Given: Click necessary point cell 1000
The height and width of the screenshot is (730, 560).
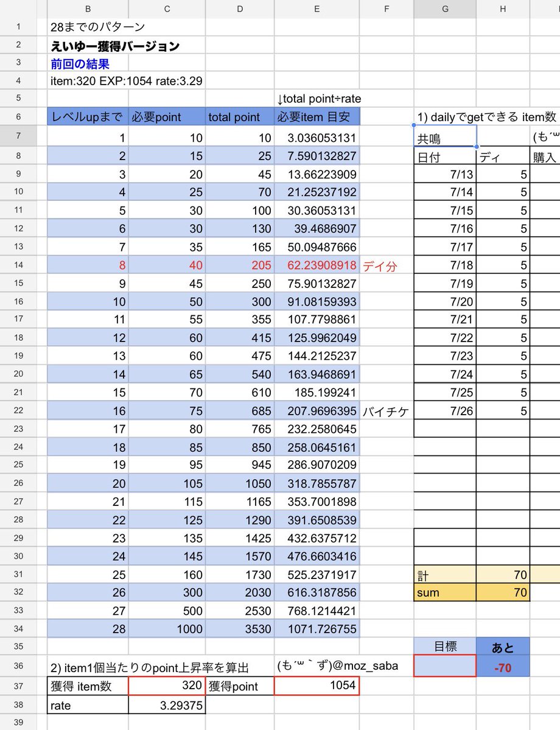Looking at the screenshot, I should tap(167, 628).
